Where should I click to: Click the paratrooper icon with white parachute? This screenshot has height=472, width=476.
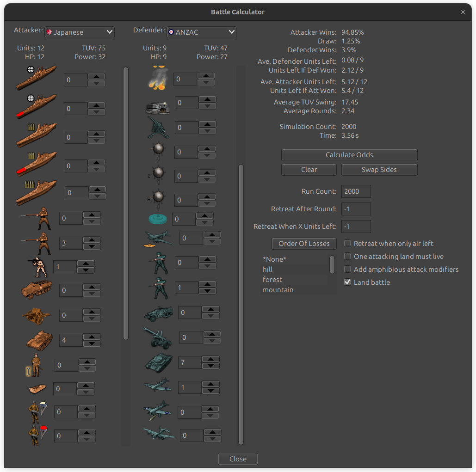click(37, 411)
